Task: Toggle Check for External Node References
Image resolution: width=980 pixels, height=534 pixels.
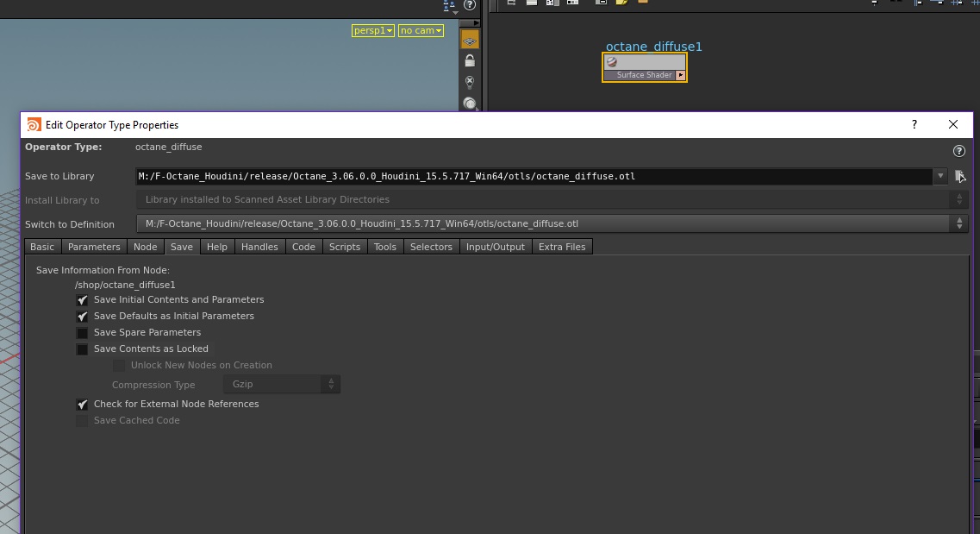Action: tap(82, 405)
